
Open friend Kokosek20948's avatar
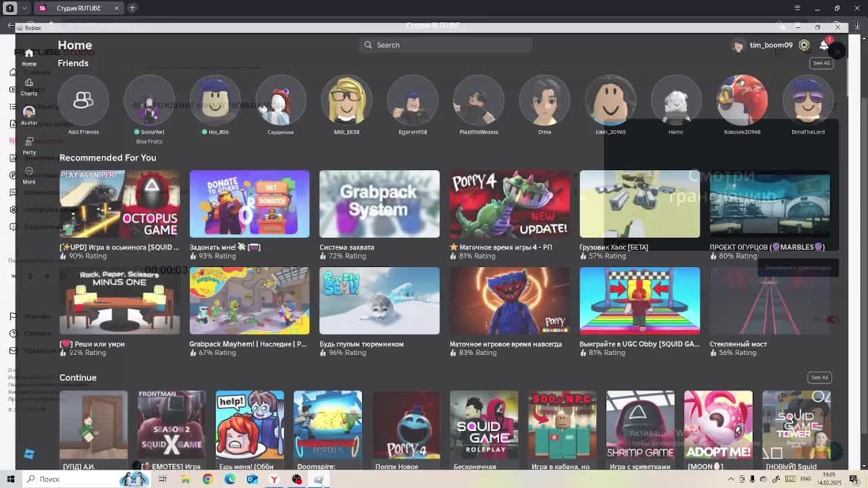(x=742, y=100)
